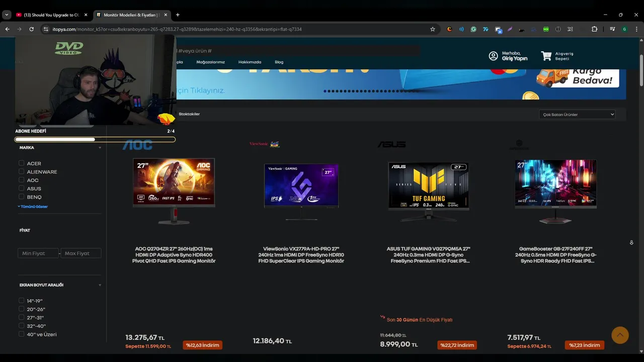Click the user account icon near Giriş Yapın
Image resolution: width=644 pixels, height=362 pixels.
(x=493, y=56)
